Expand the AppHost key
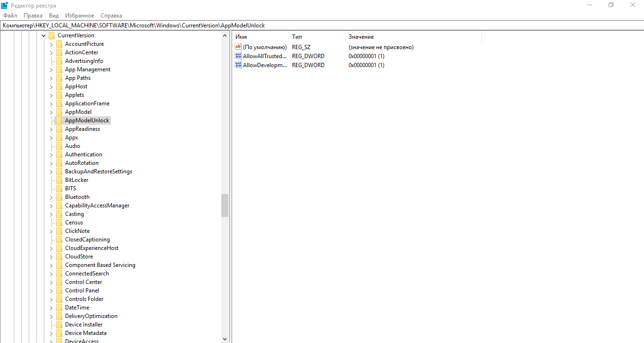644x343 pixels. click(x=51, y=86)
